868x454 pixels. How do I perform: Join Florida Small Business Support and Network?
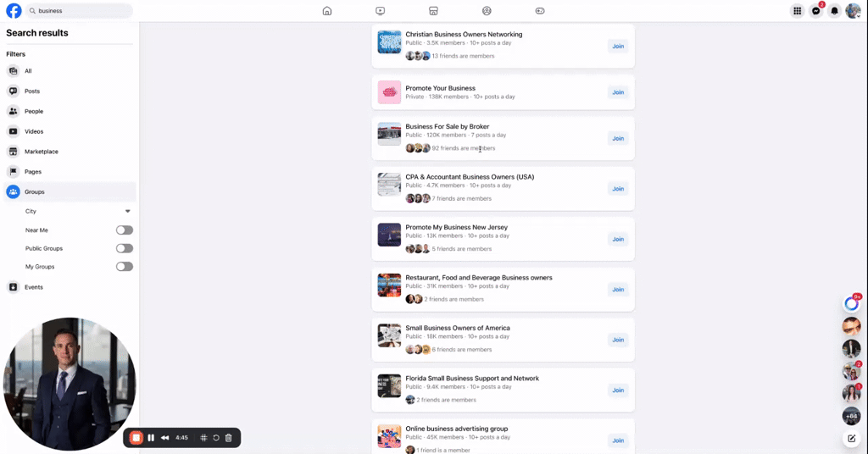618,390
